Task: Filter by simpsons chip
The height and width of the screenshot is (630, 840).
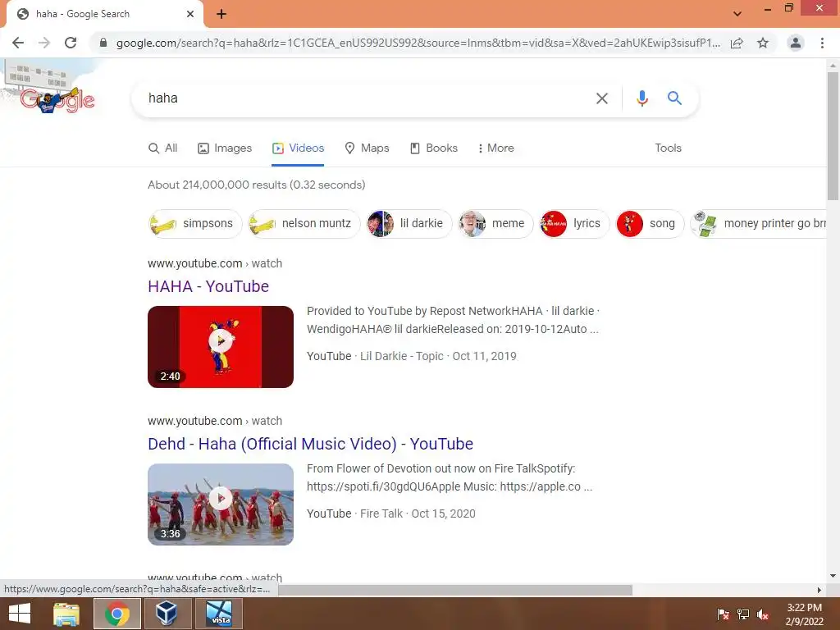Action: [x=195, y=223]
